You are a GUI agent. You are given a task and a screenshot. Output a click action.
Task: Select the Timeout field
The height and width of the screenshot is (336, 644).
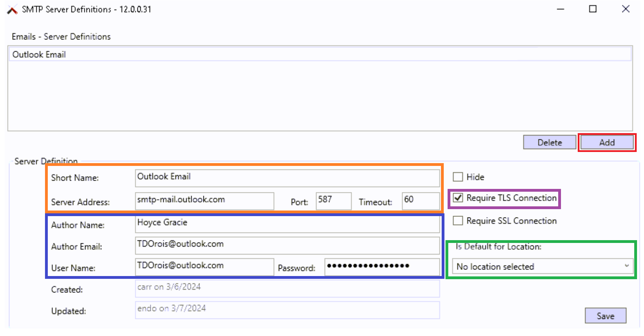click(x=420, y=201)
